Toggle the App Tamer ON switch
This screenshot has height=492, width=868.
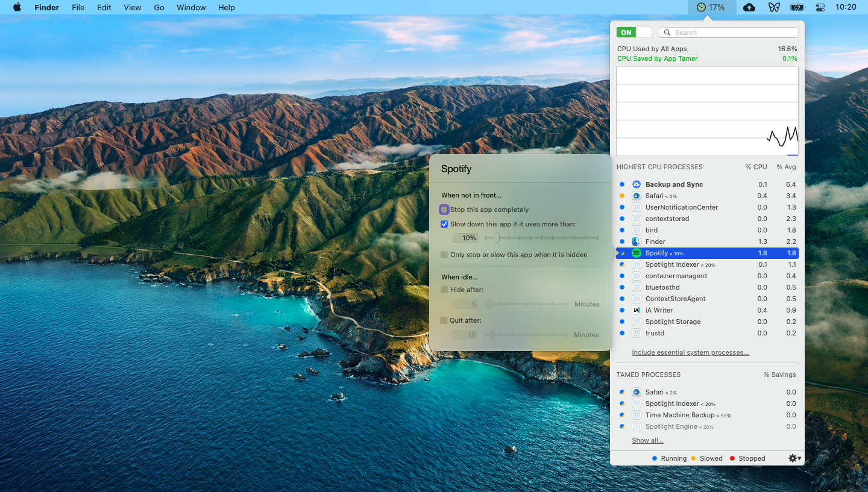[x=634, y=33]
